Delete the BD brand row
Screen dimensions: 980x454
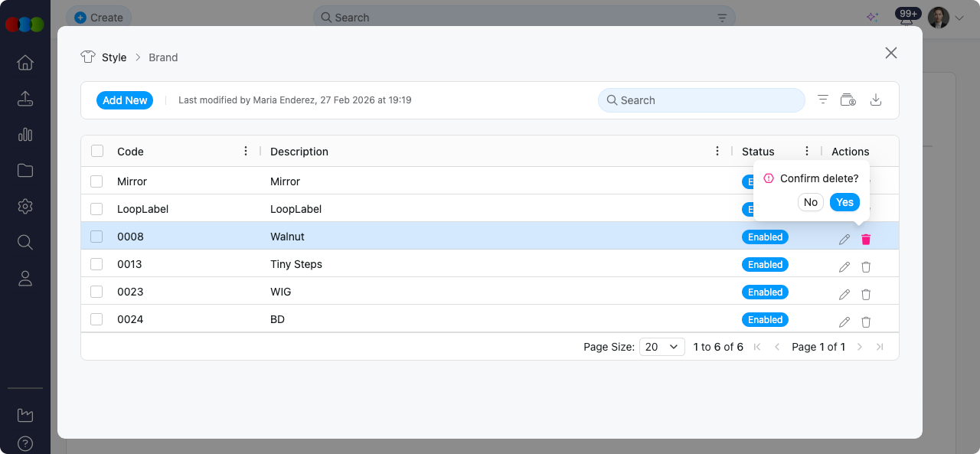(866, 322)
